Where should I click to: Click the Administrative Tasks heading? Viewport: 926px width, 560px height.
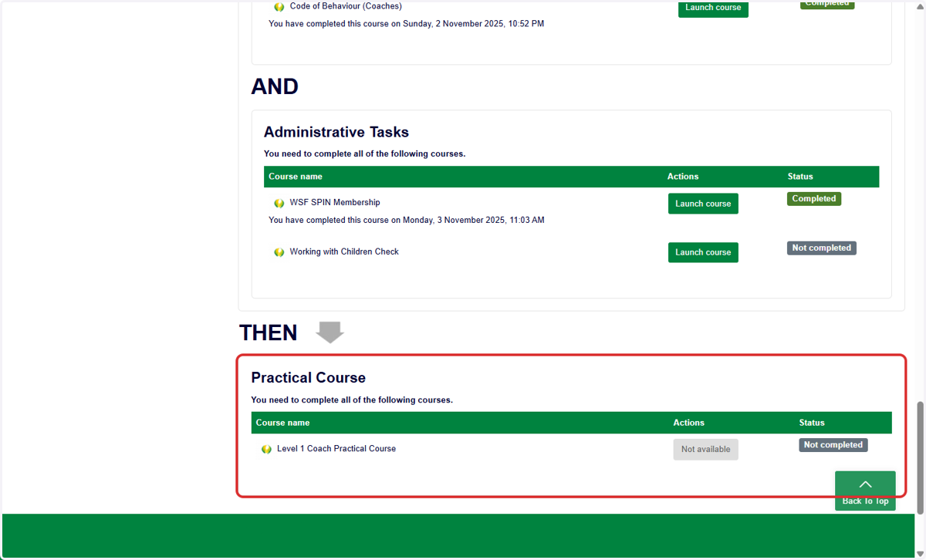pyautogui.click(x=336, y=132)
